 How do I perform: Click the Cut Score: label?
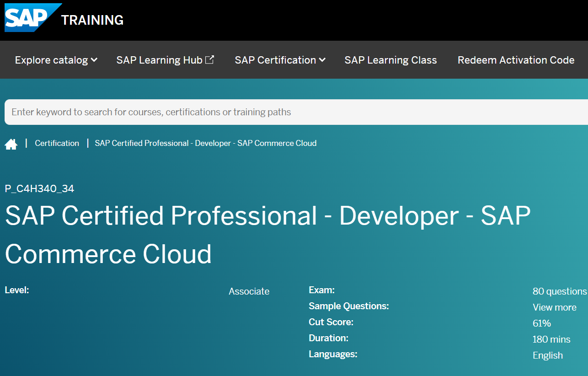click(x=331, y=322)
